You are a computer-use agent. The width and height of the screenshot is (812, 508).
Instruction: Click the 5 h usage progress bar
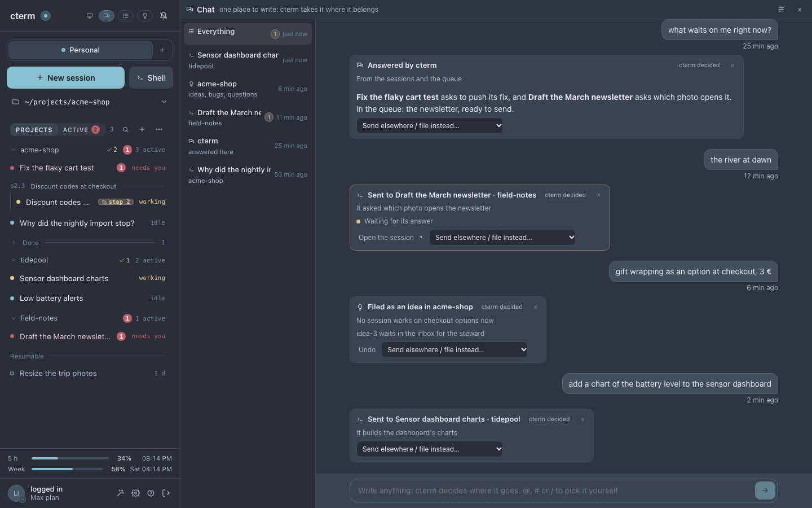pyautogui.click(x=70, y=458)
